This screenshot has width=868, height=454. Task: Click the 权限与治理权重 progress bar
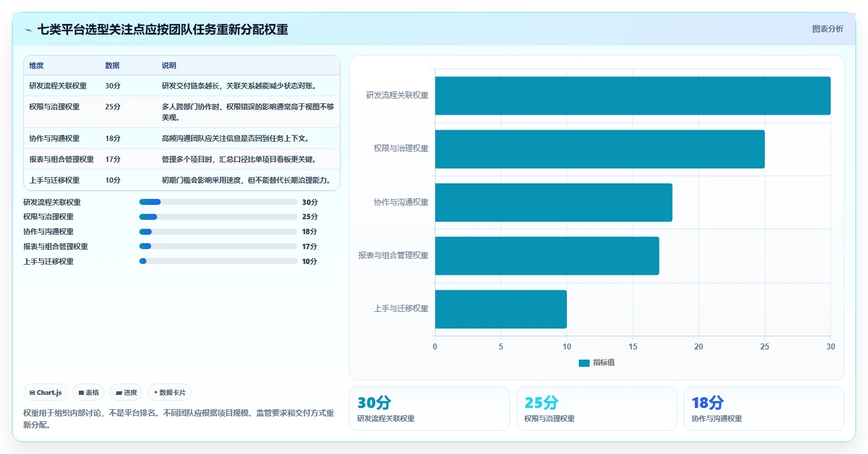218,217
